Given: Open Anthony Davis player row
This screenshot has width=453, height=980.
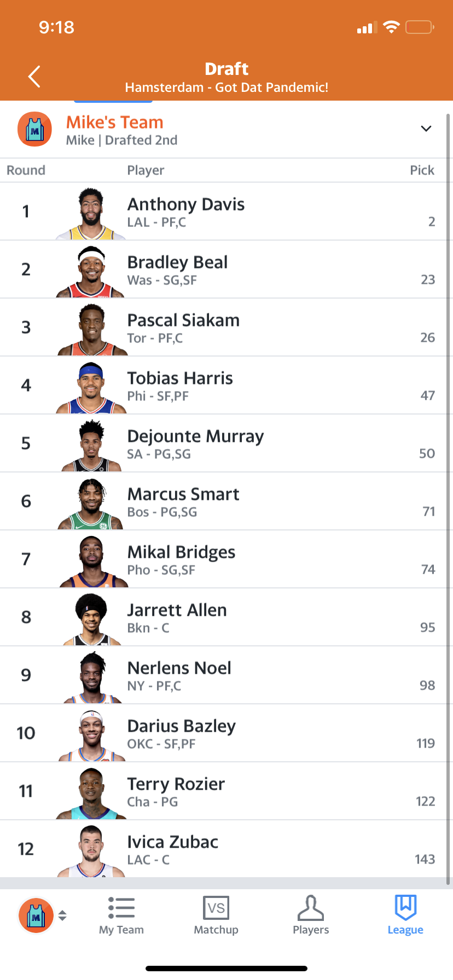Looking at the screenshot, I should pos(226,212).
